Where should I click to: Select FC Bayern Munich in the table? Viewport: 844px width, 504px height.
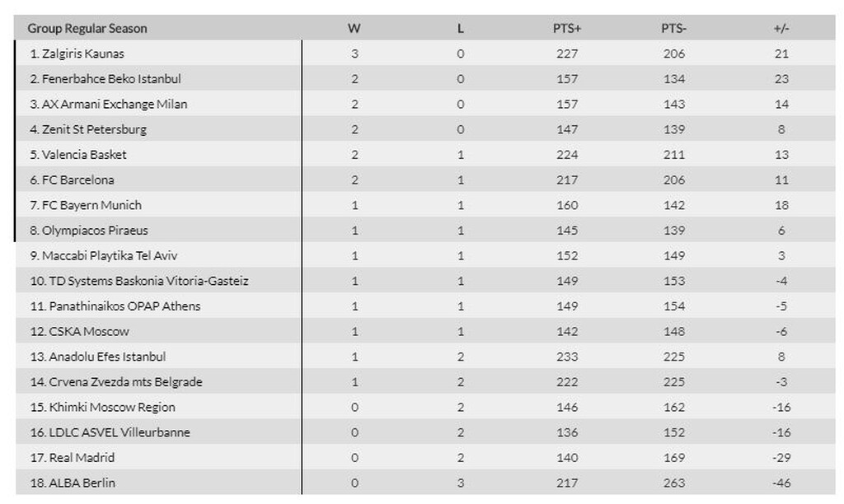click(x=86, y=205)
